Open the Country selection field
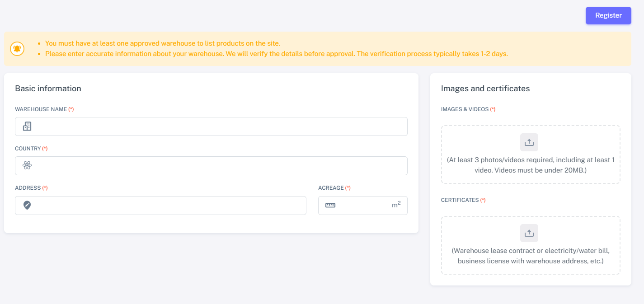Viewport: 644px width, 304px height. [x=211, y=166]
